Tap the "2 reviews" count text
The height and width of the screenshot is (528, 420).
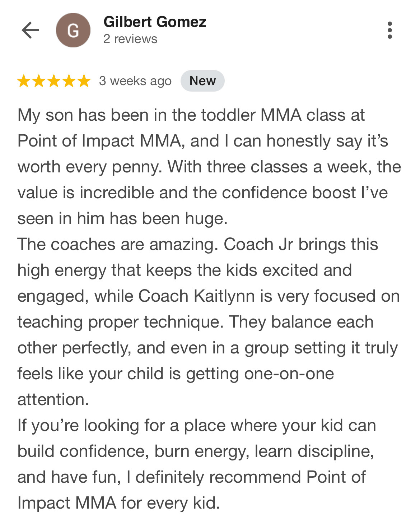point(130,39)
